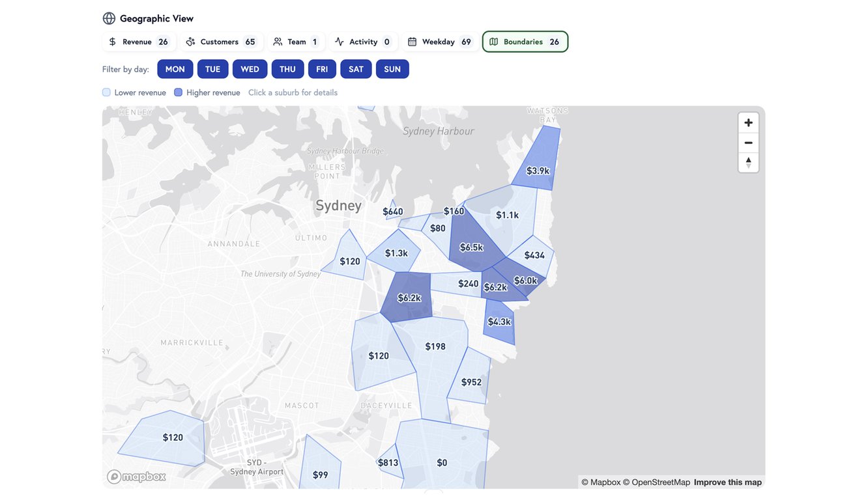Zoom in using the plus map control

747,121
